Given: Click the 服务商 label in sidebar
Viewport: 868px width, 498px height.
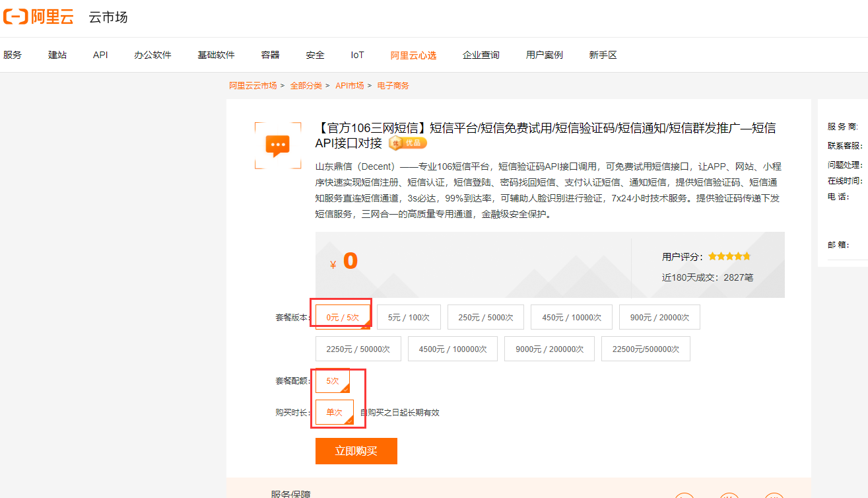Looking at the screenshot, I should coord(843,127).
